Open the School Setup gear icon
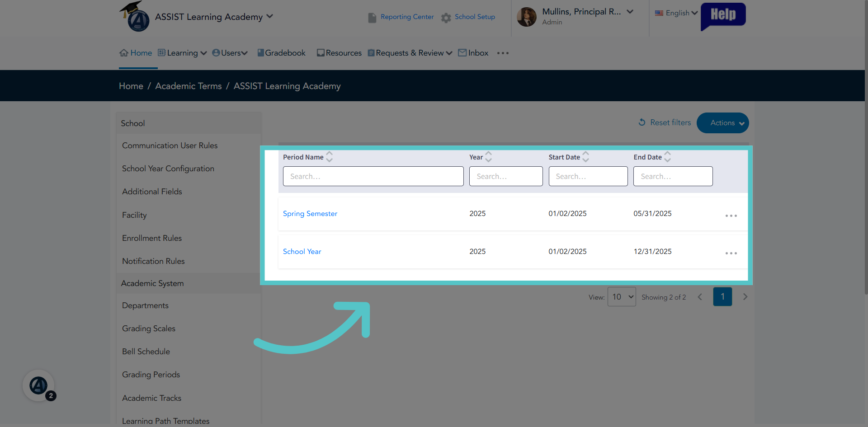The height and width of the screenshot is (427, 868). click(x=446, y=18)
